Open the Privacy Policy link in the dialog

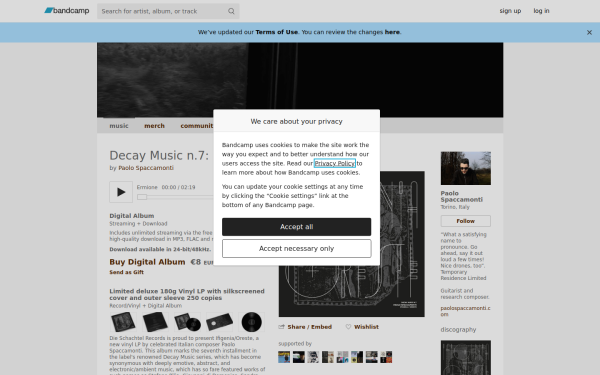(x=334, y=163)
